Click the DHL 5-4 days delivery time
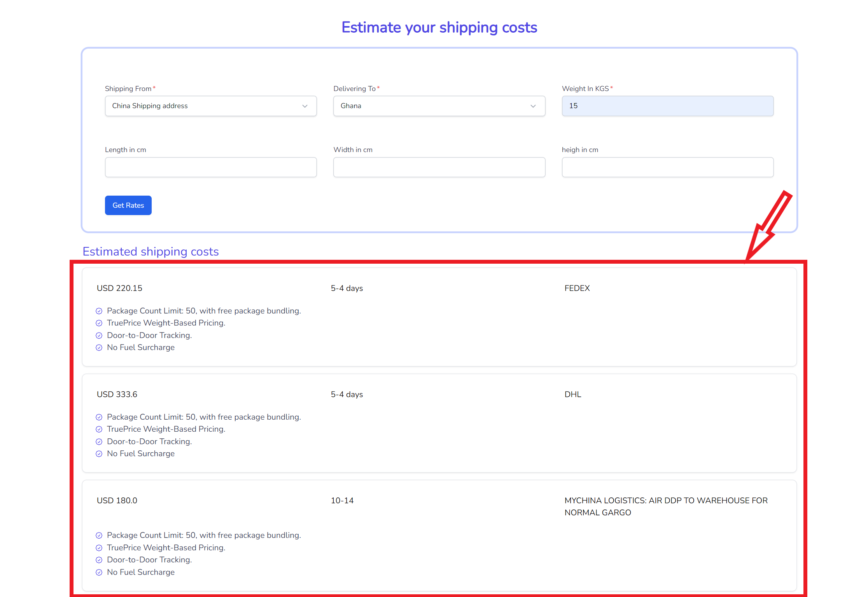 (347, 394)
